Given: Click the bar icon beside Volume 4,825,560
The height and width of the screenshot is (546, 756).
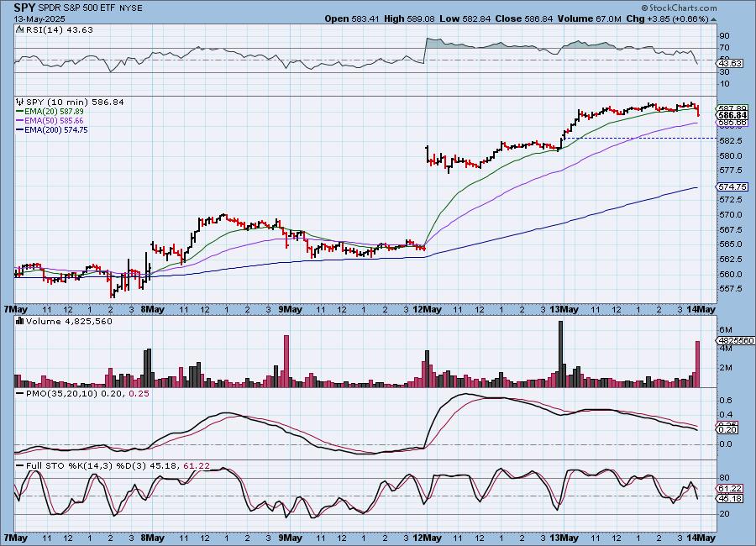Looking at the screenshot, I should point(20,321).
